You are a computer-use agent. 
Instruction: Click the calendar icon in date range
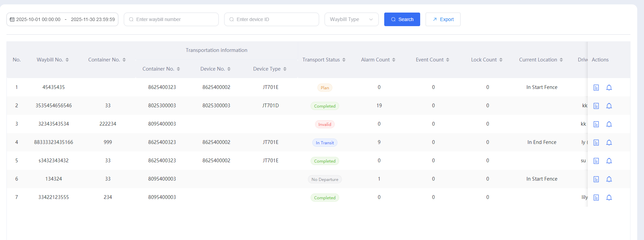(12, 20)
